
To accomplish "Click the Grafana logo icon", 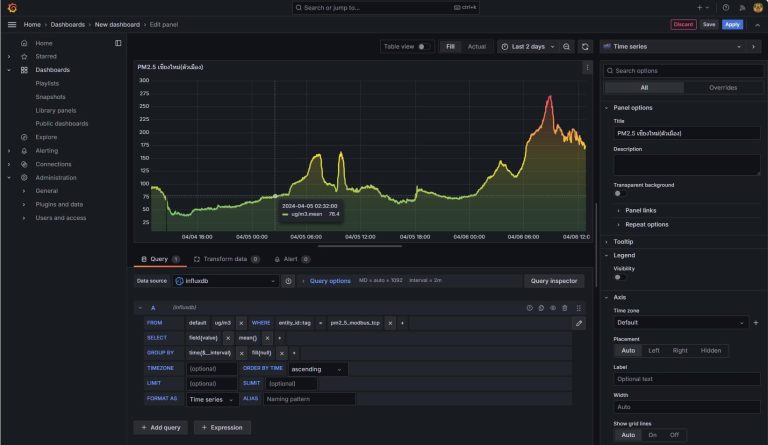I will pos(11,8).
